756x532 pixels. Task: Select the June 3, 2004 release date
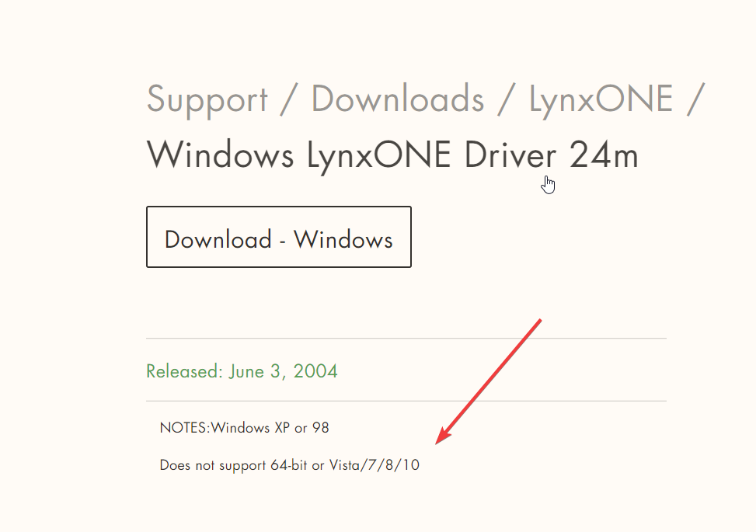click(x=283, y=371)
